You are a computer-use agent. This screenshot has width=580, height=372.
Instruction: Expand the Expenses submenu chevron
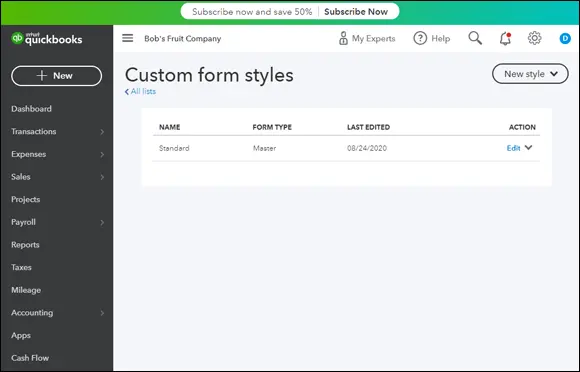pyautogui.click(x=102, y=155)
